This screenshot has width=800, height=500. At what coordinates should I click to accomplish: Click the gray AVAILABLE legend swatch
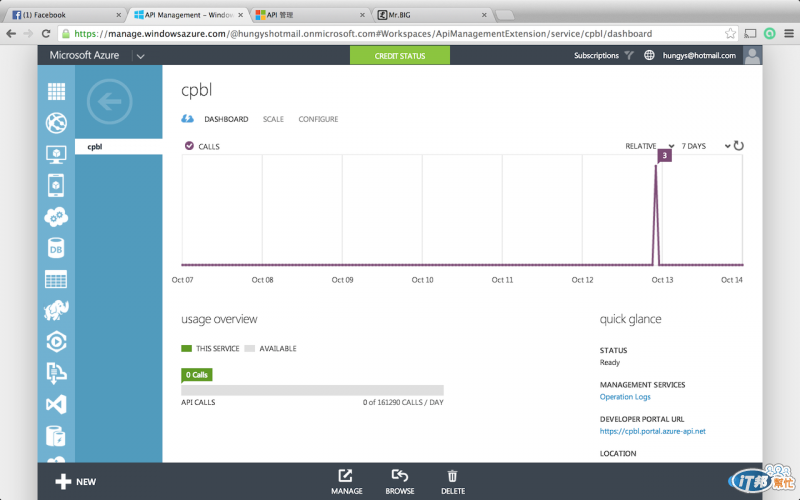[249, 348]
